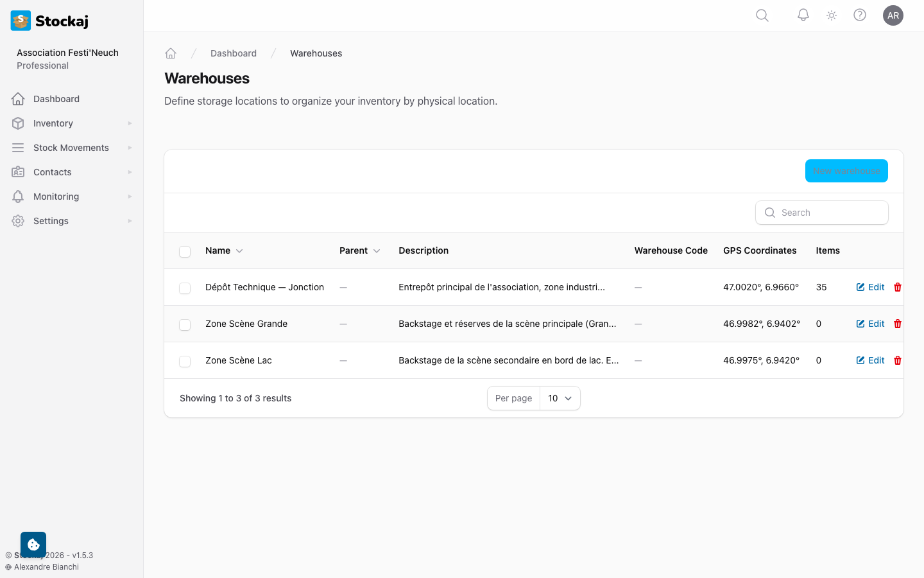
Task: Click description 'Backstage et réserves de la scène'
Action: click(x=508, y=324)
